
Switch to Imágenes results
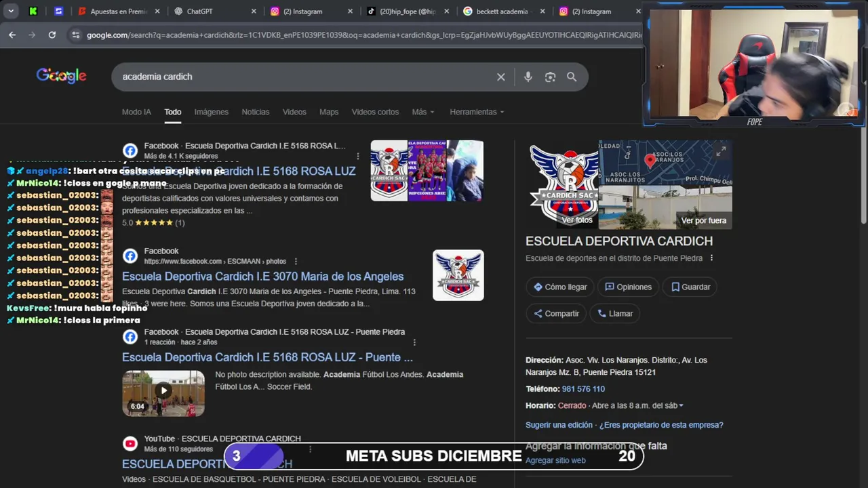pos(211,112)
